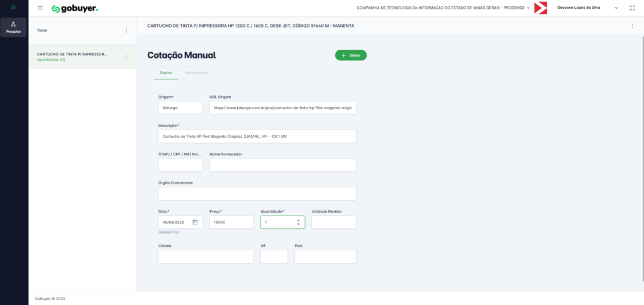Open the calendar picker in Data field
The height and width of the screenshot is (305, 644).
coord(195,222)
